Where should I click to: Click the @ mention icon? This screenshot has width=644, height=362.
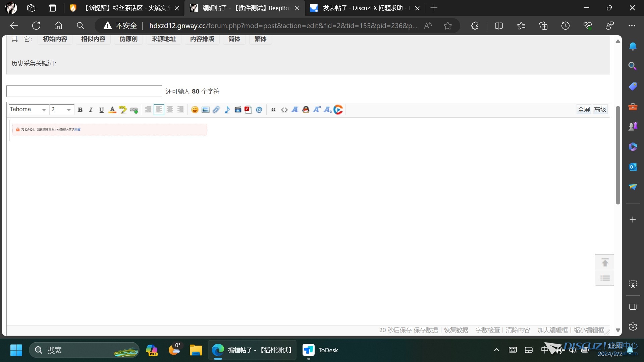point(259,110)
